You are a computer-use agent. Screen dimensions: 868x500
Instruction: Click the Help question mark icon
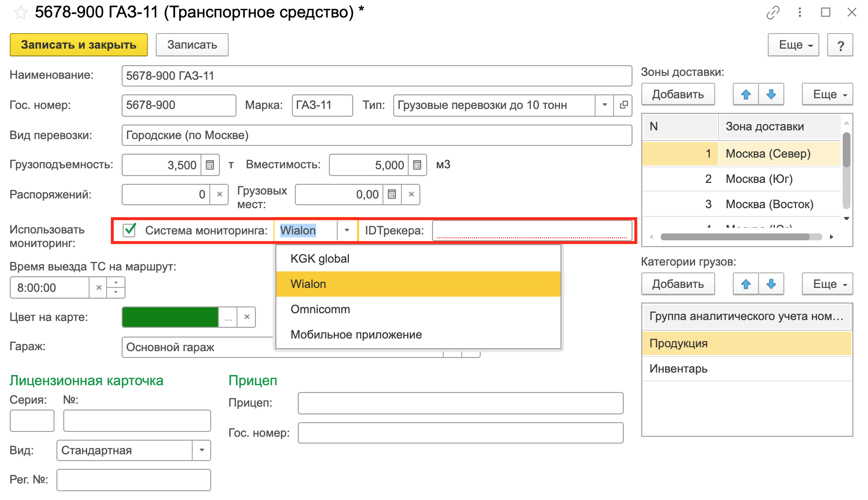tap(840, 45)
